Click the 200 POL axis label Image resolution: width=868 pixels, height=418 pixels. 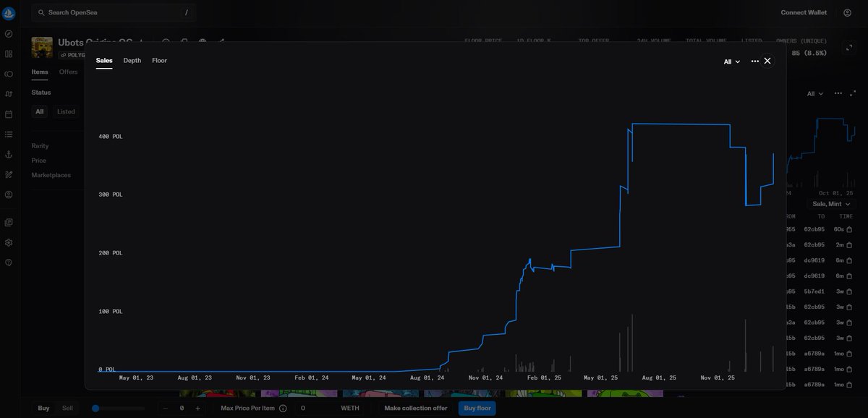(111, 253)
